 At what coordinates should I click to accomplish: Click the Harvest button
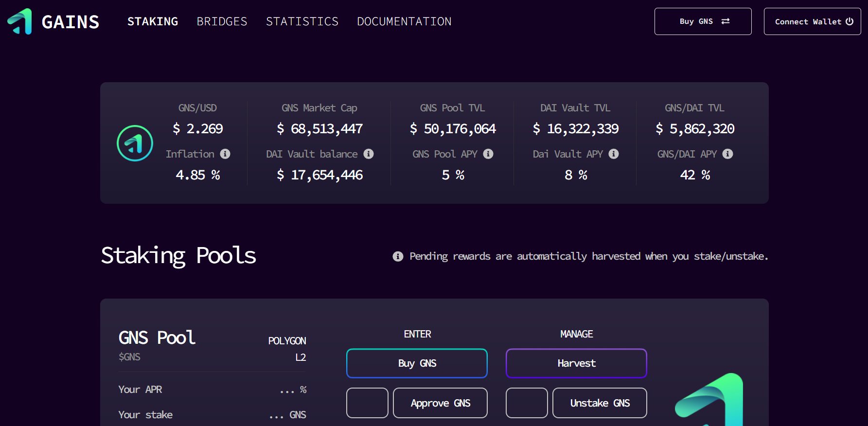(576, 363)
